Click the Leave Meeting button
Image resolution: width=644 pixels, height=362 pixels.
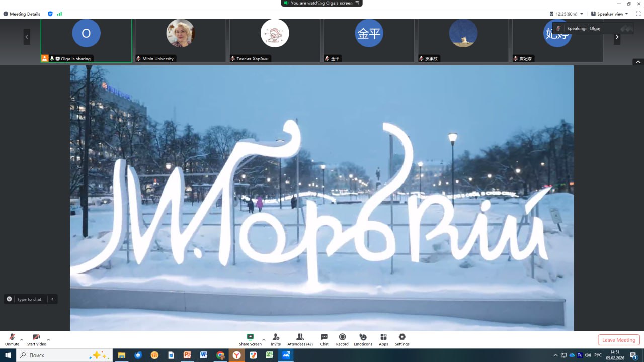coord(619,340)
